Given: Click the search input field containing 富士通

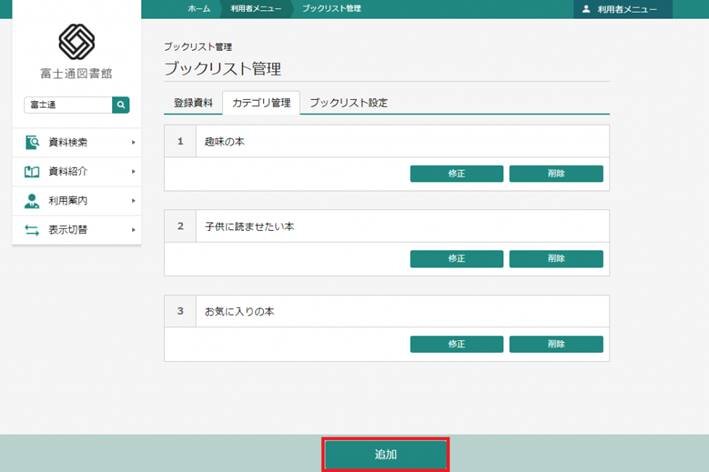Looking at the screenshot, I should point(68,104).
